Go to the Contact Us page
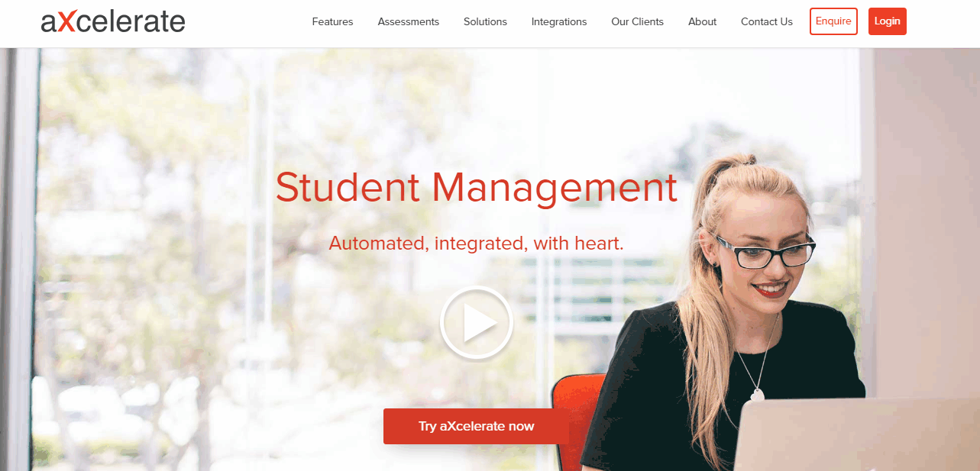This screenshot has height=471, width=980. (x=766, y=21)
